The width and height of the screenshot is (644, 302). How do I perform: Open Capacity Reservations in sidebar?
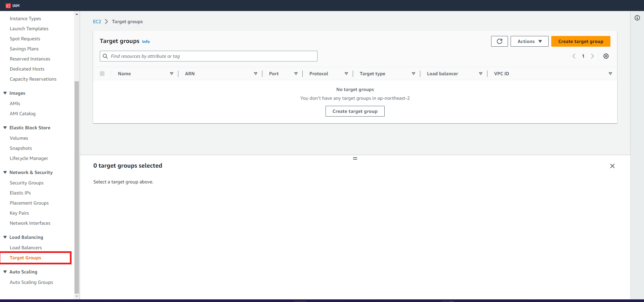click(x=33, y=79)
